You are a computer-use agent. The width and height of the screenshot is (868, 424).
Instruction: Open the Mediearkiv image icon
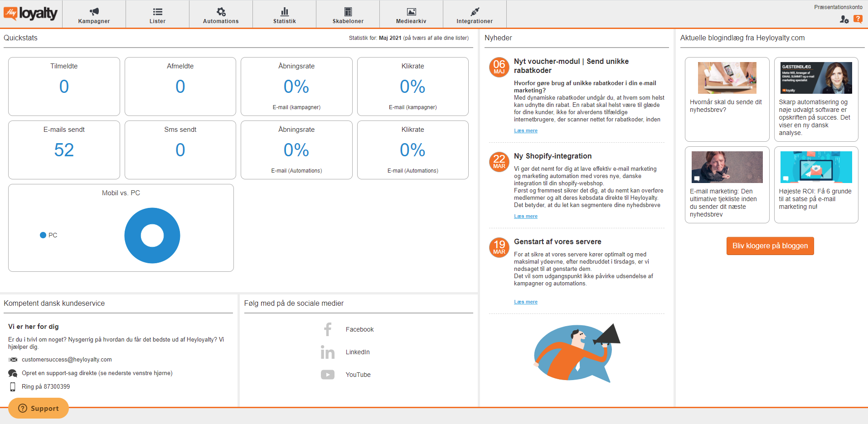click(411, 11)
